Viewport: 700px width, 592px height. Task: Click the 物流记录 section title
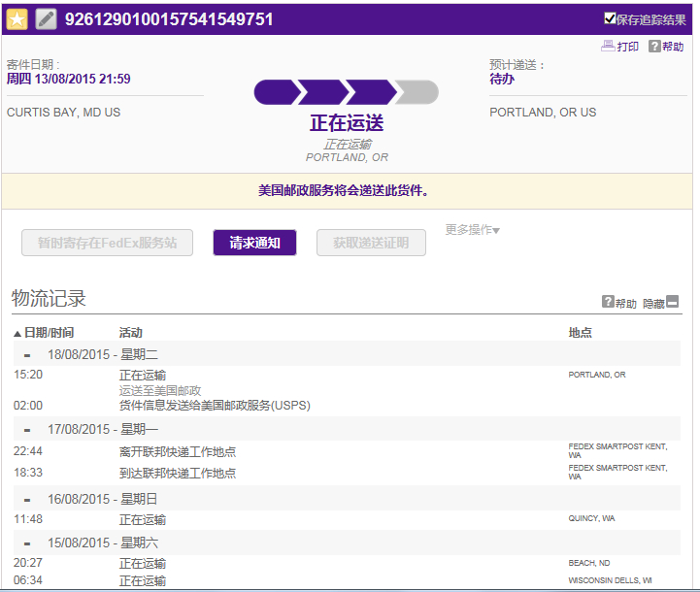click(x=49, y=299)
